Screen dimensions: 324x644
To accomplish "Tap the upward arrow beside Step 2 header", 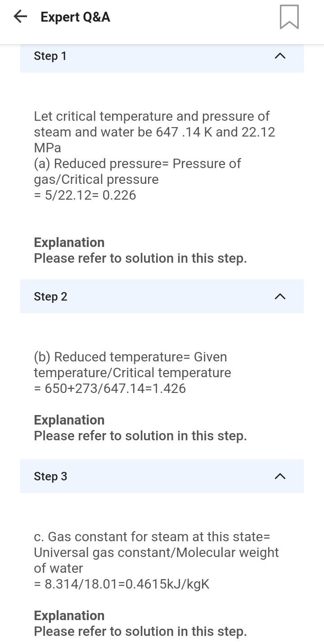I will [279, 297].
